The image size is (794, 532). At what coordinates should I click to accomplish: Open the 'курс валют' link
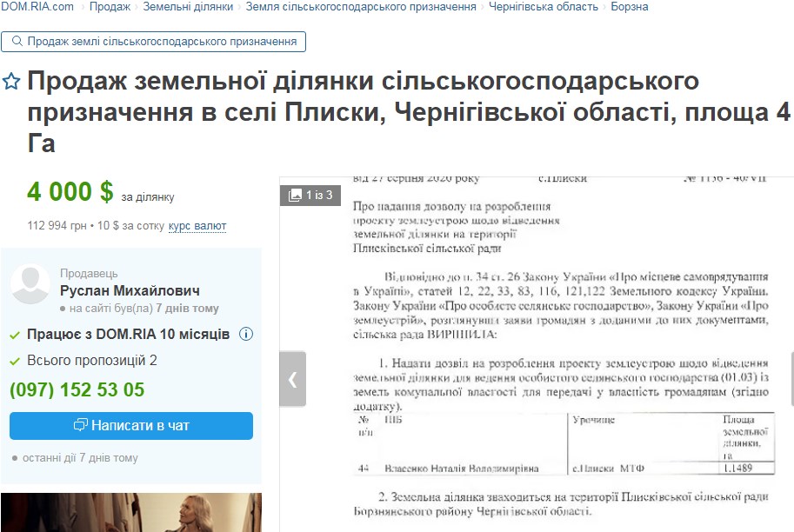click(x=197, y=226)
